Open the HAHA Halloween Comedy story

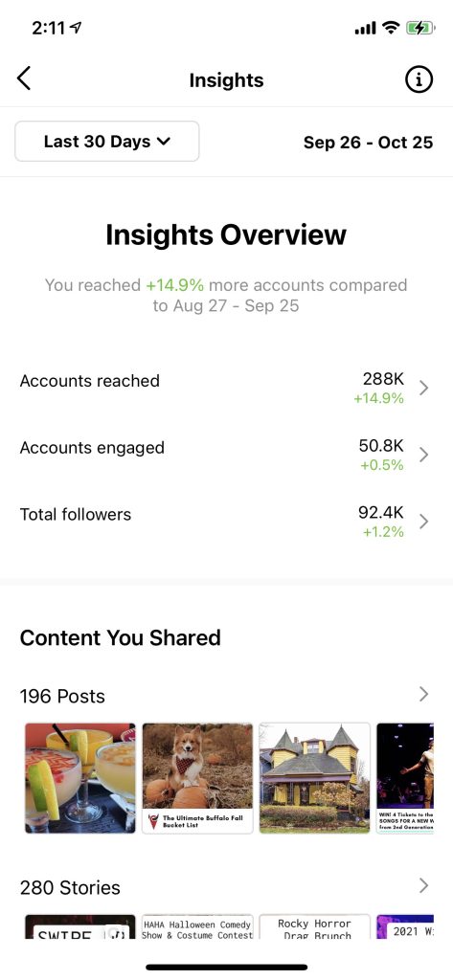[x=197, y=926]
